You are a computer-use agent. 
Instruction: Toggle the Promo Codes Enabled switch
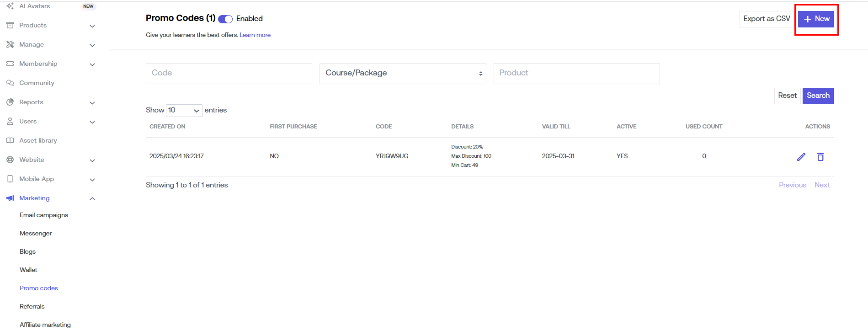225,19
